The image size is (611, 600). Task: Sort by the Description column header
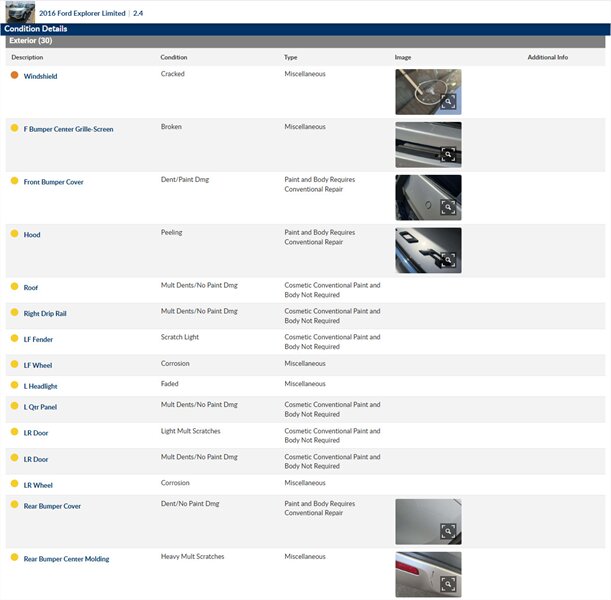point(27,57)
